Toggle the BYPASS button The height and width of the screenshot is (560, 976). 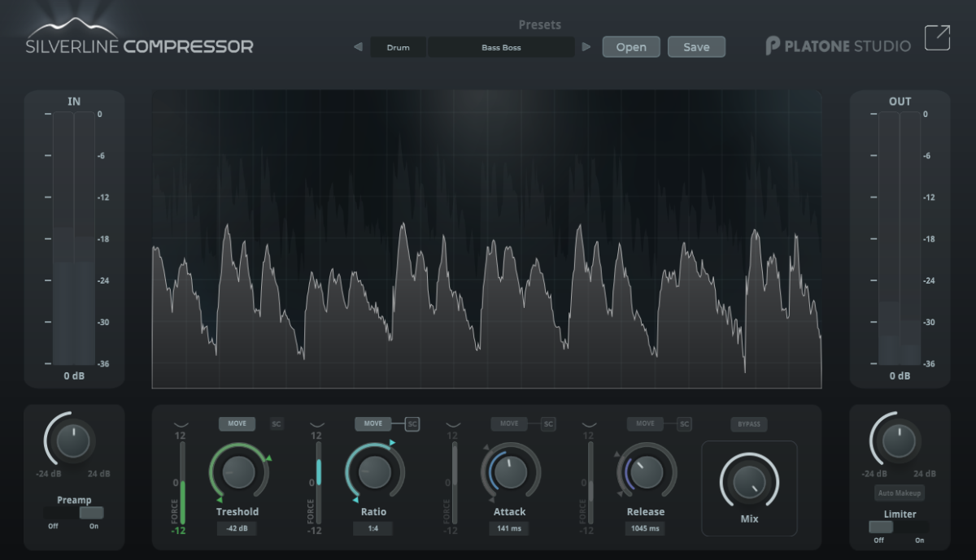point(749,424)
